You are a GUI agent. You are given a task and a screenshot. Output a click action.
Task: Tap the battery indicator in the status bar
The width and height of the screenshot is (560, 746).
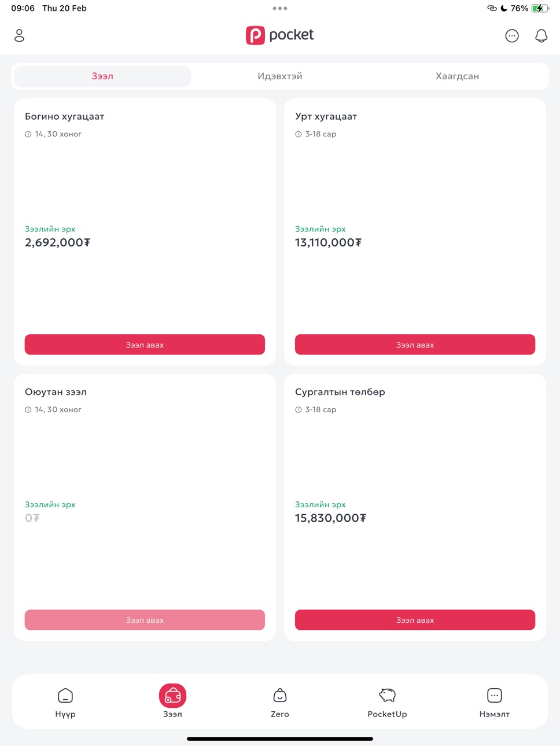(540, 8)
